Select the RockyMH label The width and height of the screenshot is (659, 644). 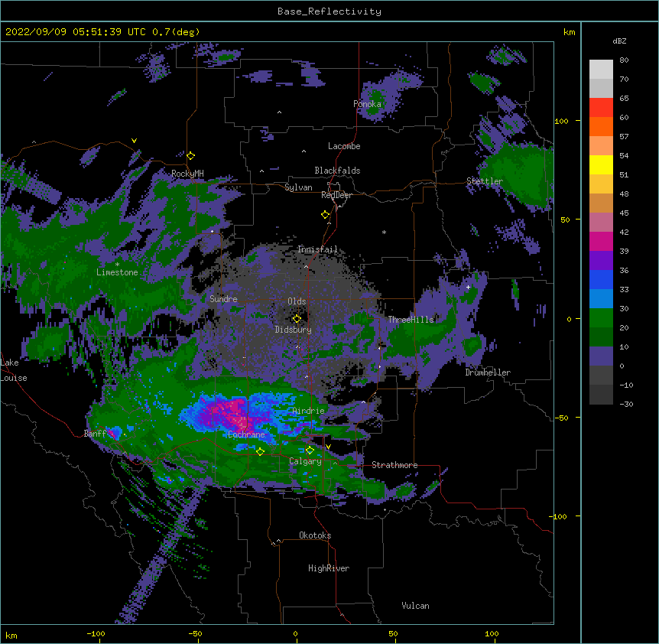pos(187,174)
